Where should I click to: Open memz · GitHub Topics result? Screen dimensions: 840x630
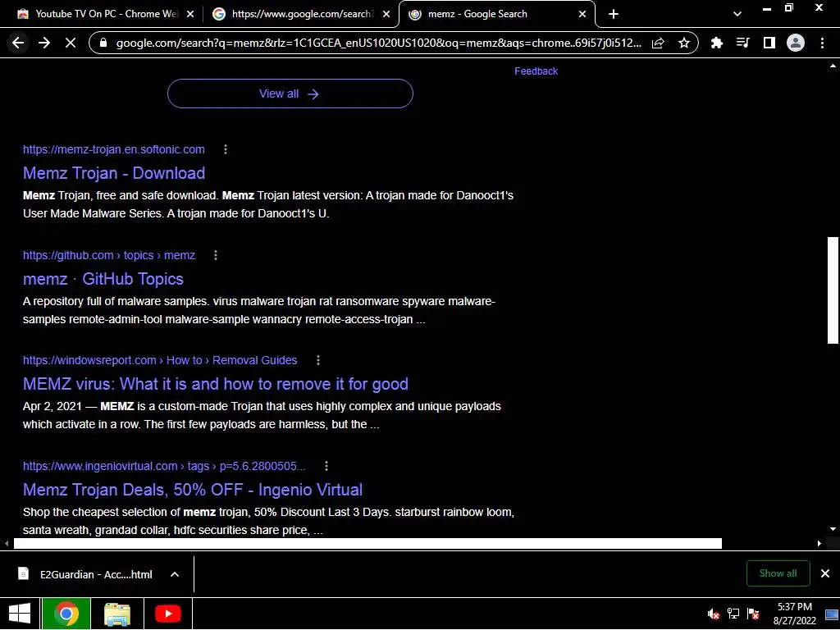[x=103, y=279]
